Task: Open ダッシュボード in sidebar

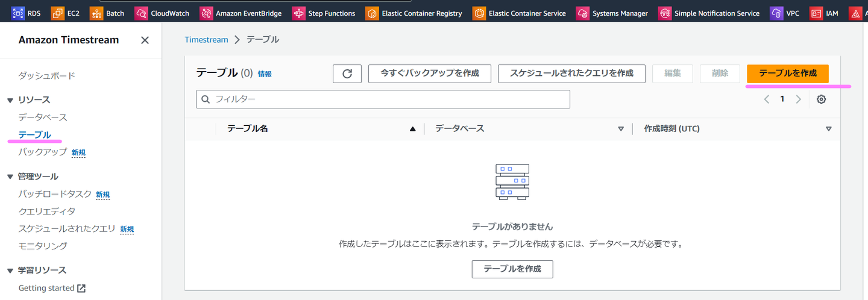Action: [x=47, y=75]
